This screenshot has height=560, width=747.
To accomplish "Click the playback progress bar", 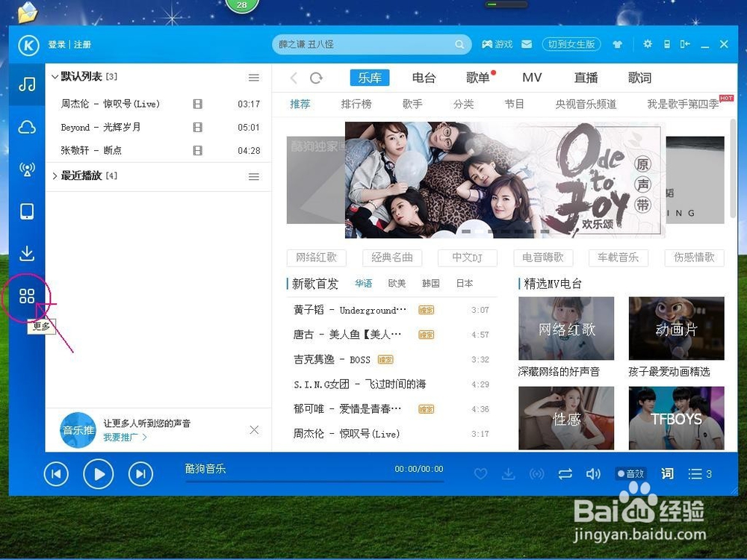I will pyautogui.click(x=314, y=482).
